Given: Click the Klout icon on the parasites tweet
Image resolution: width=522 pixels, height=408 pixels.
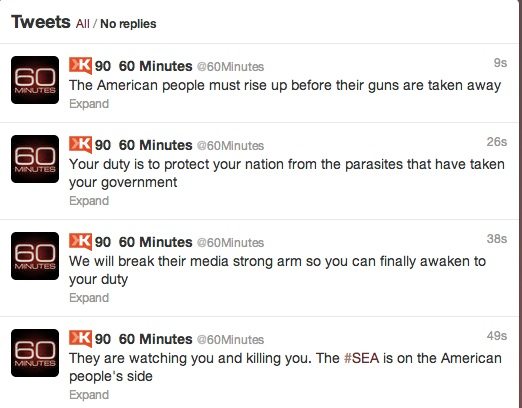Looking at the screenshot, I should tap(80, 144).
